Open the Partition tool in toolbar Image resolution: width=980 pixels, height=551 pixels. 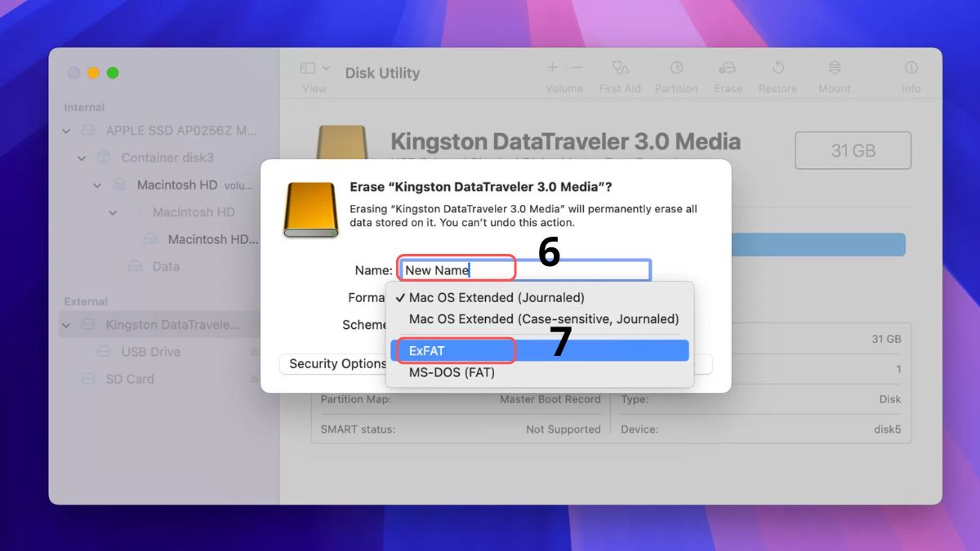click(676, 69)
